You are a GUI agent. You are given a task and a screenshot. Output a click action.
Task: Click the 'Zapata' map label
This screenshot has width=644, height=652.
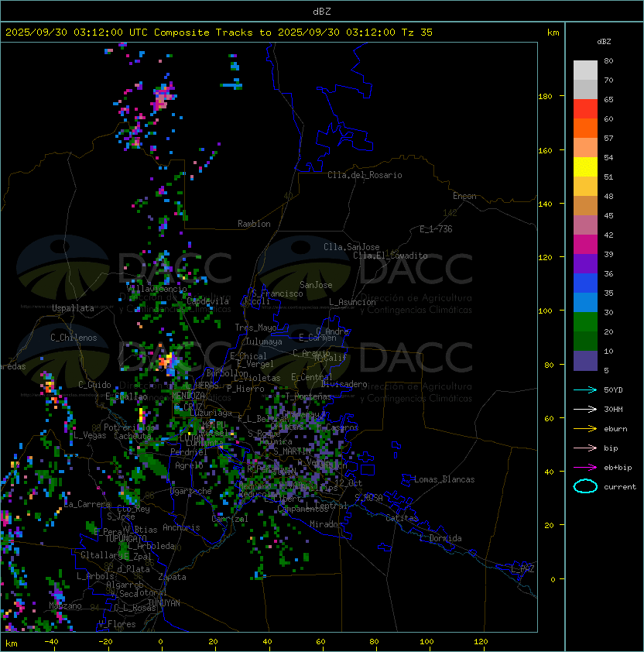[x=172, y=577]
